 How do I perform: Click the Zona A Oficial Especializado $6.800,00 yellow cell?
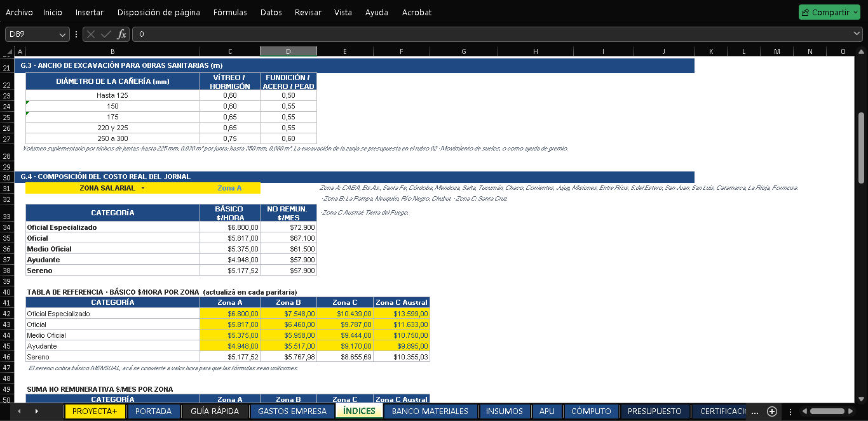coord(230,314)
